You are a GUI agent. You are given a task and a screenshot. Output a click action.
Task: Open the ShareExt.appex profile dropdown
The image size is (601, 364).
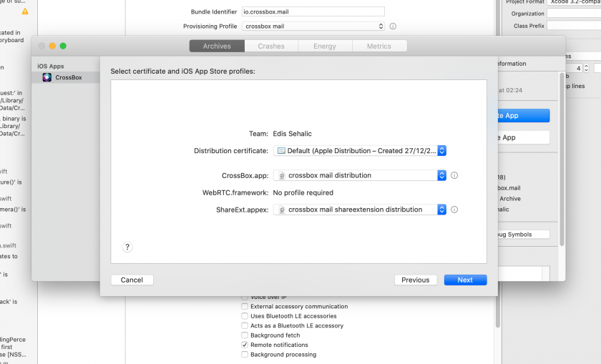(x=359, y=210)
